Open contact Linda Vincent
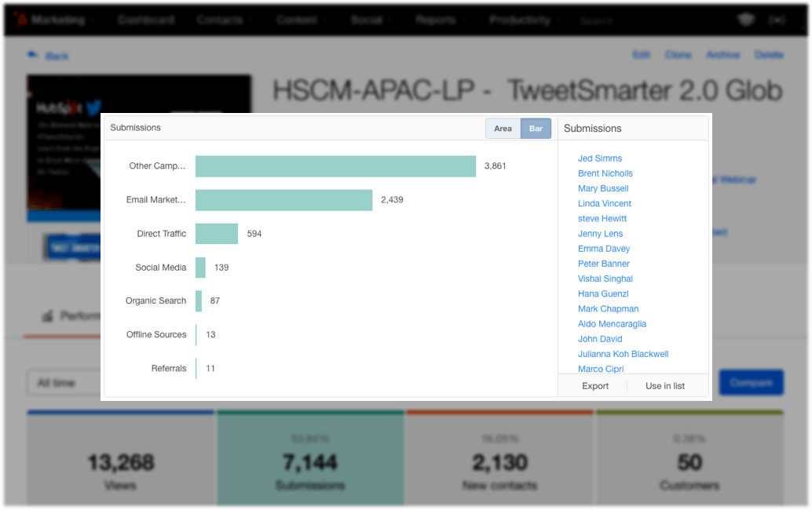 coord(605,203)
